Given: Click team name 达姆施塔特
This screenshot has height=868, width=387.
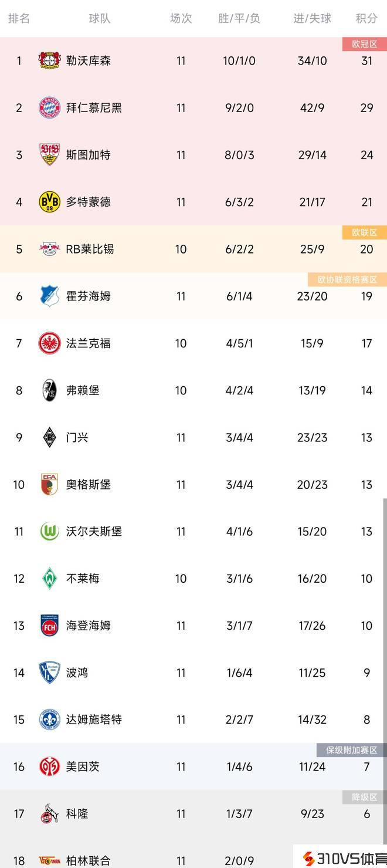Looking at the screenshot, I should click(94, 720).
